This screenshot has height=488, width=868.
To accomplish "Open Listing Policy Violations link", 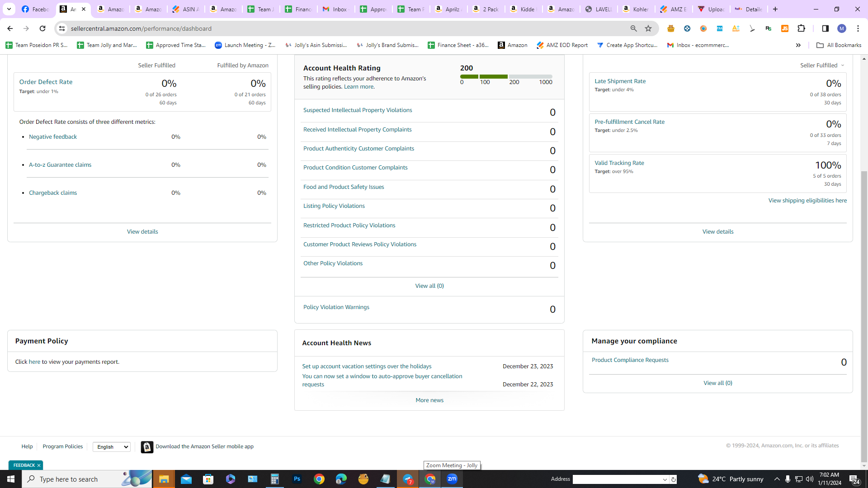I will point(334,206).
